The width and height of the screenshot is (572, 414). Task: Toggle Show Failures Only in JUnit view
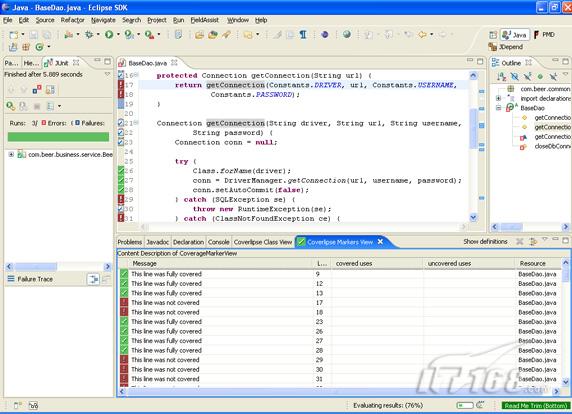[x=37, y=89]
